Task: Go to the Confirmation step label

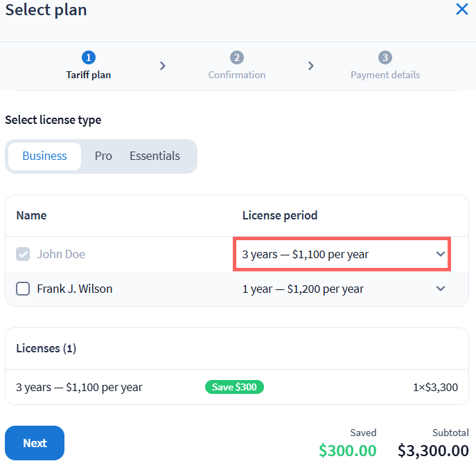Action: [237, 75]
